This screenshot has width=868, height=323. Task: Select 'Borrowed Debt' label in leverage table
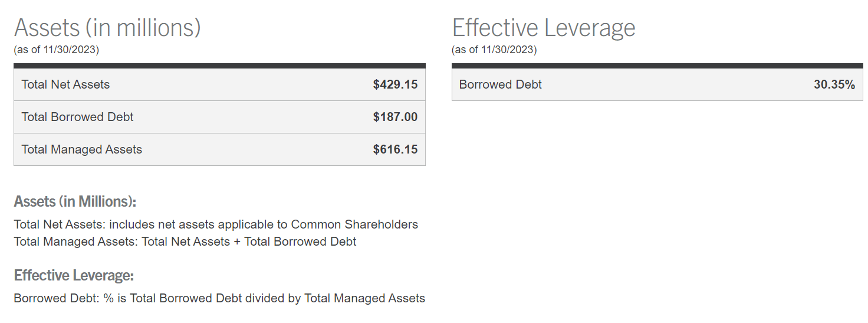click(500, 84)
